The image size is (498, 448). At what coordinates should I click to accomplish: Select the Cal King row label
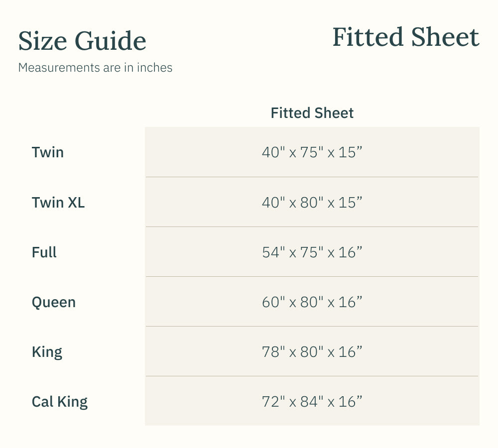click(60, 402)
